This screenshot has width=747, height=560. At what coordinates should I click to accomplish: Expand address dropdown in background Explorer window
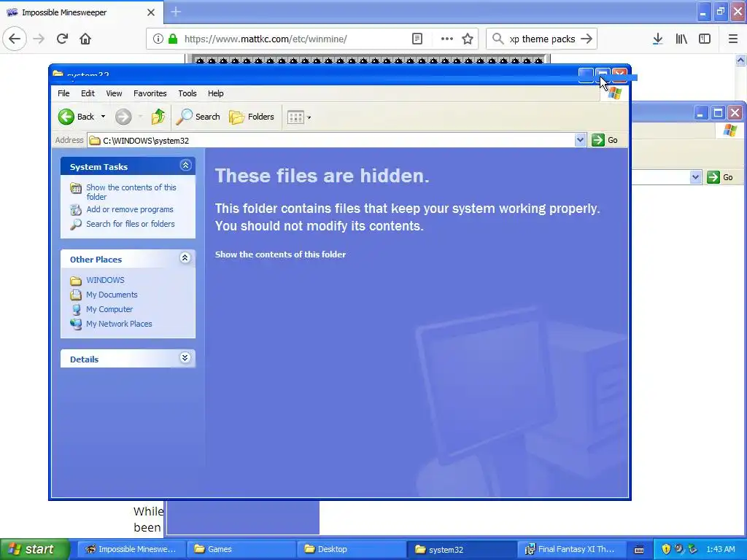(x=695, y=177)
